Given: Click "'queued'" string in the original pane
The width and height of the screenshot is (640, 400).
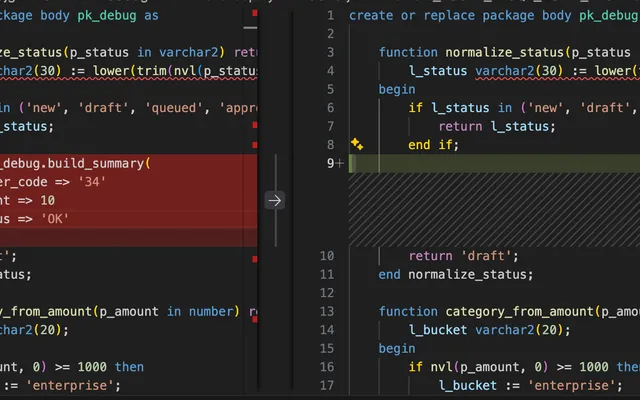Looking at the screenshot, I should [173, 108].
